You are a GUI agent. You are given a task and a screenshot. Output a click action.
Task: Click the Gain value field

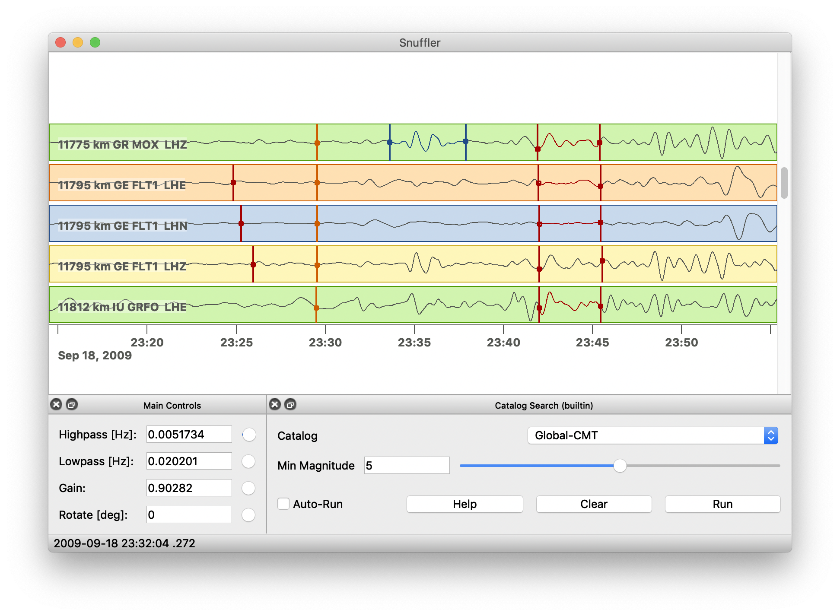(189, 488)
